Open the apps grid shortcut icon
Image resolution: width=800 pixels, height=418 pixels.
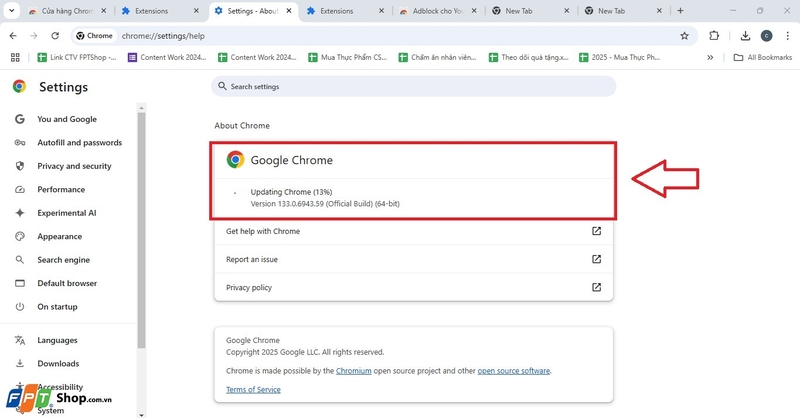pos(15,57)
